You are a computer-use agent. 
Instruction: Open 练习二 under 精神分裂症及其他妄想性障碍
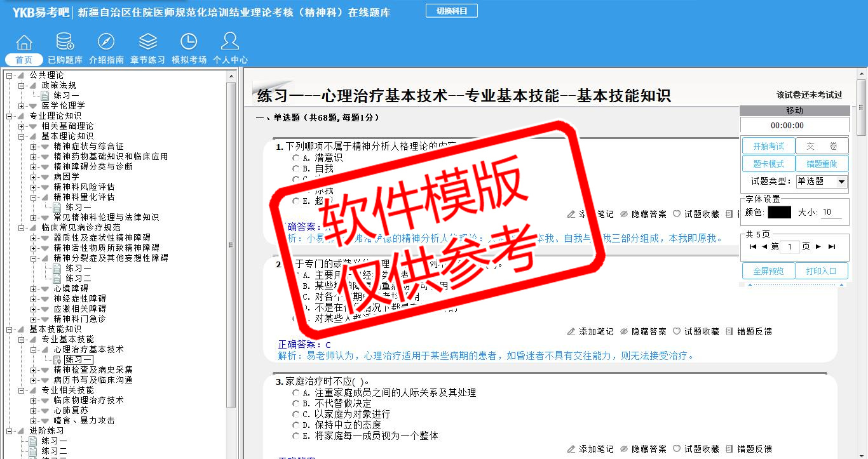(78, 278)
